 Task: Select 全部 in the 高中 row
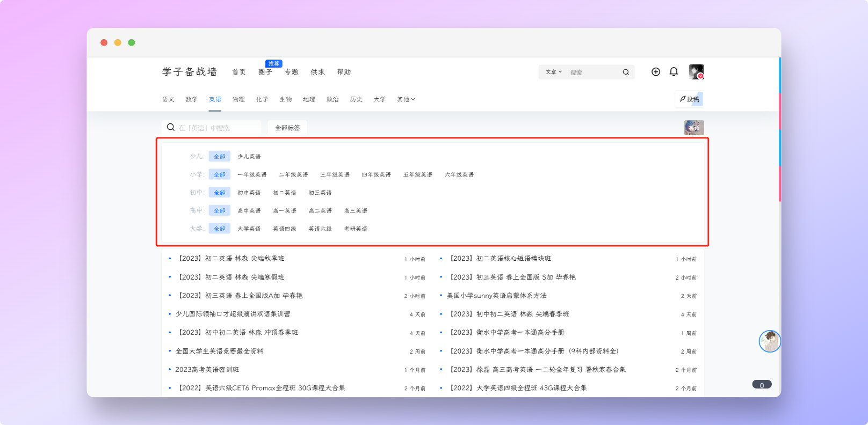point(220,210)
